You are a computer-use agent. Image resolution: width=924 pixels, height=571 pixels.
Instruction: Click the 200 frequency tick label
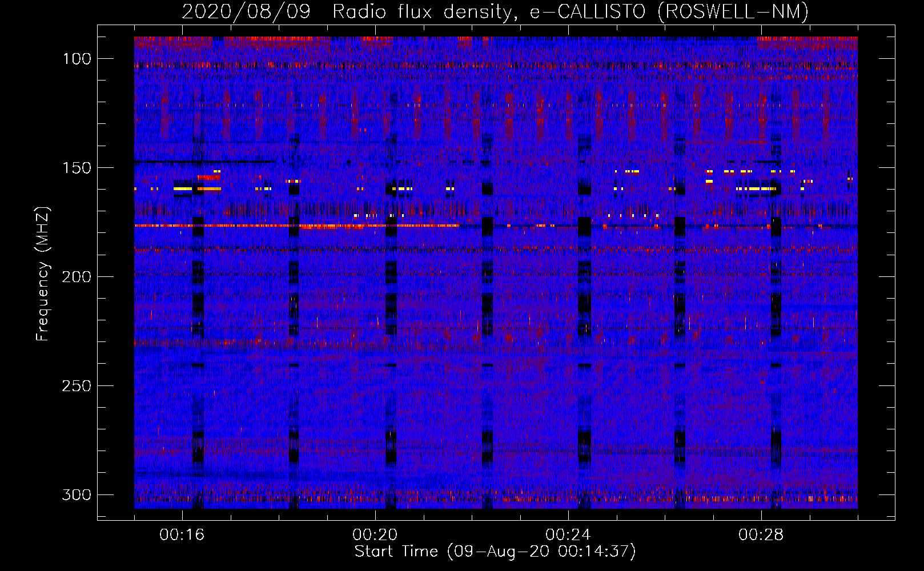coord(77,277)
